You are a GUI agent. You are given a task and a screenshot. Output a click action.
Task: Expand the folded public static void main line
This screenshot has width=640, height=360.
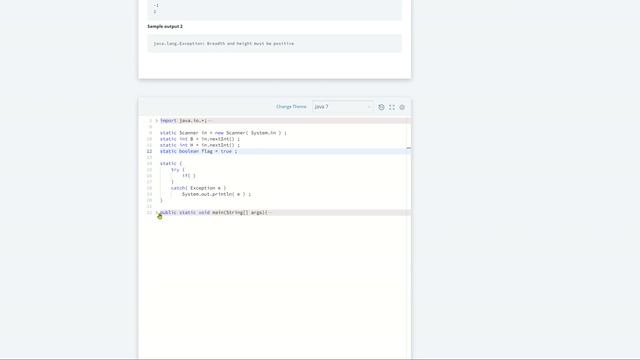pyautogui.click(x=157, y=212)
